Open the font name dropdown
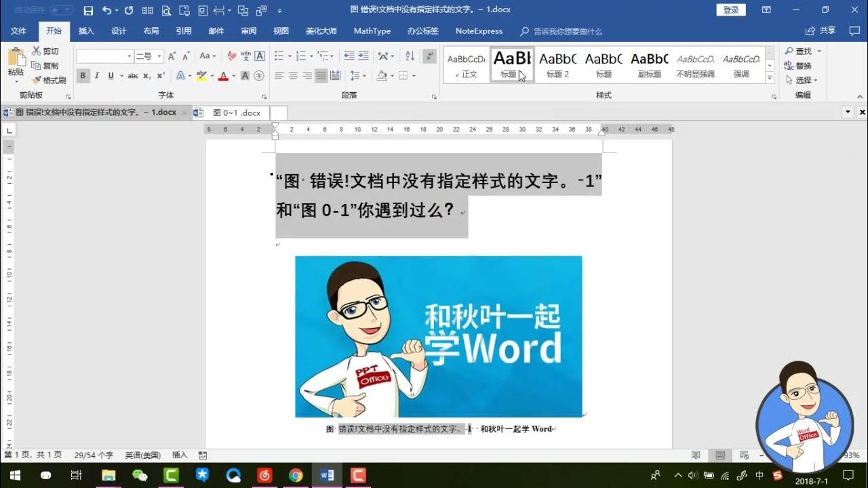868x488 pixels. 129,56
